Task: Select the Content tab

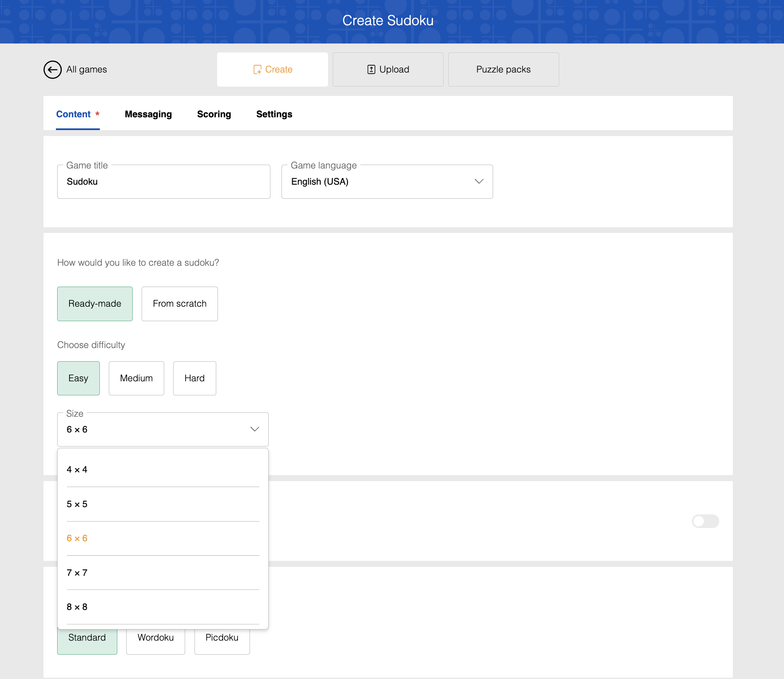Action: (73, 114)
